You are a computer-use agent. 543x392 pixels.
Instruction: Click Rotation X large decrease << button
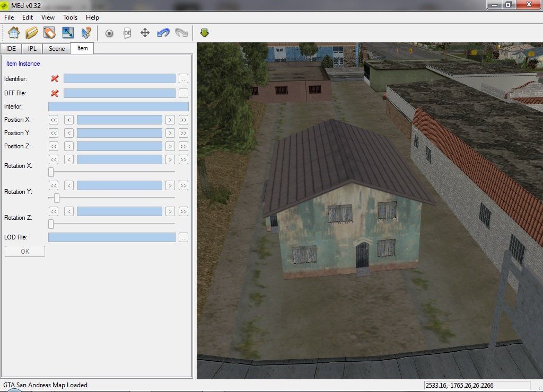pos(54,159)
